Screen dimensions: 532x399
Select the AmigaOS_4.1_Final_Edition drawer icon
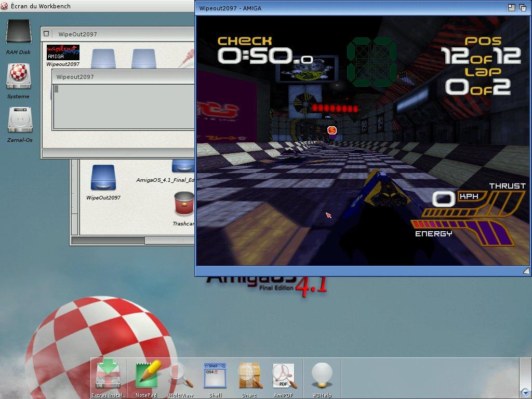coord(183,166)
